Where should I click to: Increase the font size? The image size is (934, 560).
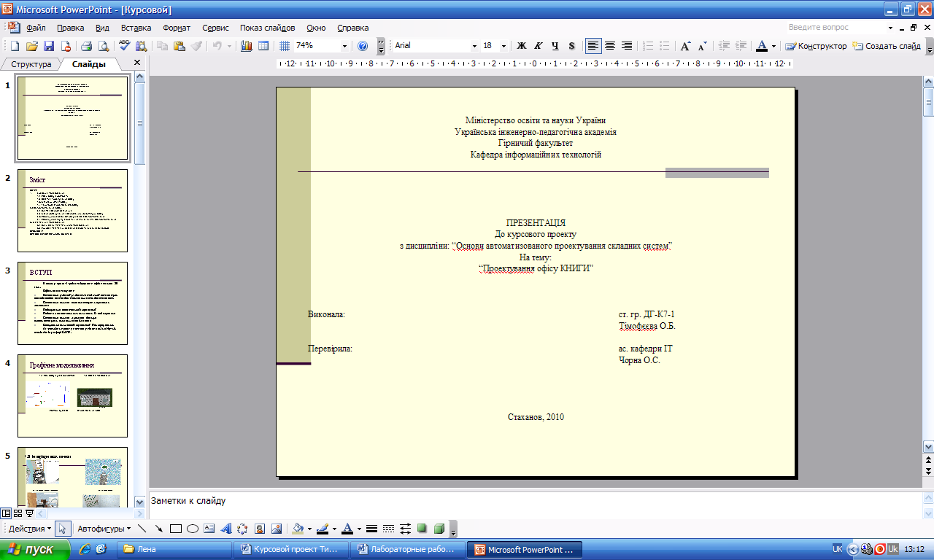(x=685, y=46)
